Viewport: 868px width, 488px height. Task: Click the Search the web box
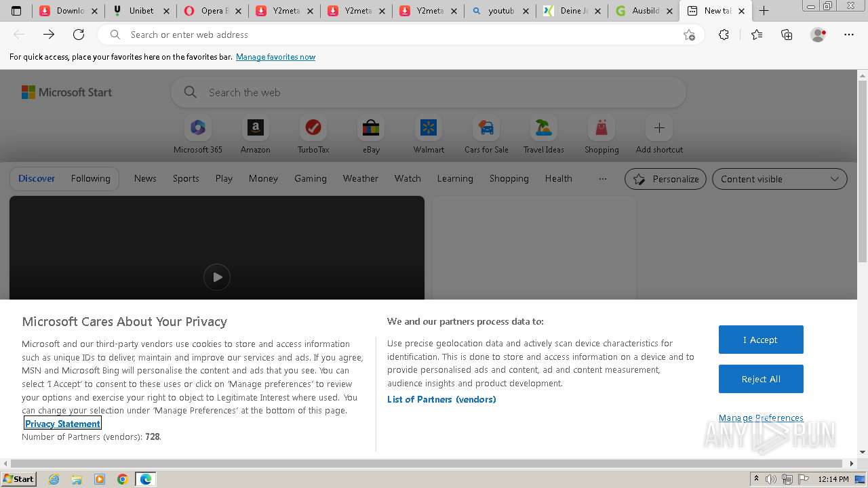coord(429,92)
